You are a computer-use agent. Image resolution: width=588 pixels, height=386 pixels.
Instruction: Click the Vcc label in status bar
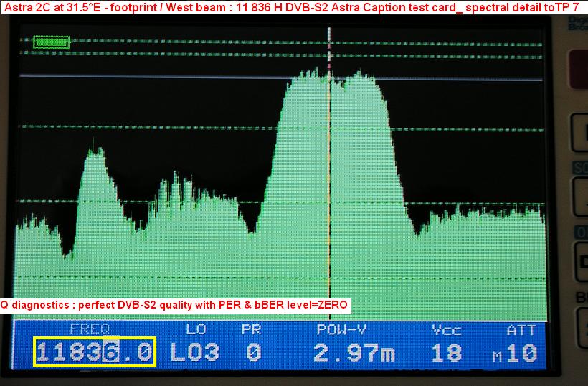[447, 329]
